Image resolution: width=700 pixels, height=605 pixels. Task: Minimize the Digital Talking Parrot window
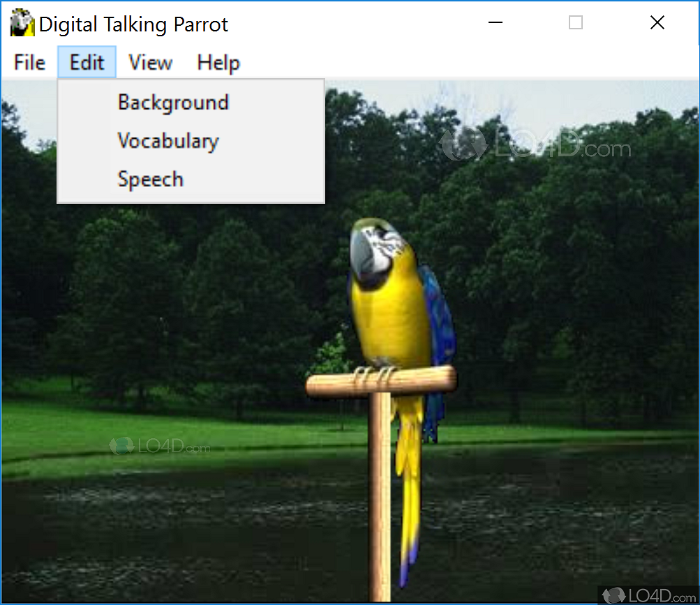496,23
